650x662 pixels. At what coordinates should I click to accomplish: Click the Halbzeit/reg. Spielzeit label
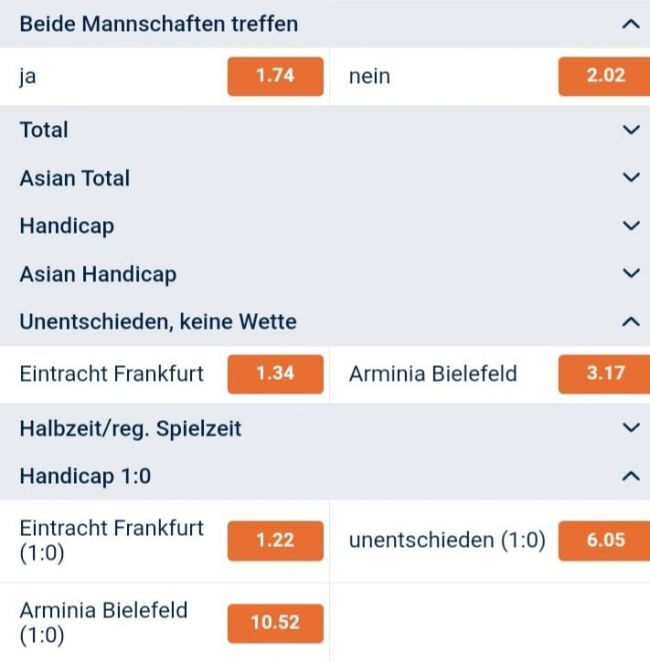pyautogui.click(x=130, y=428)
